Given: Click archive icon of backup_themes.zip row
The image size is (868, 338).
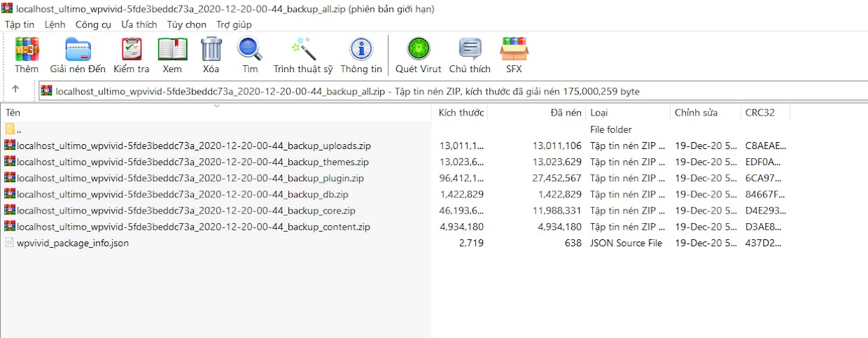Looking at the screenshot, I should point(10,162).
